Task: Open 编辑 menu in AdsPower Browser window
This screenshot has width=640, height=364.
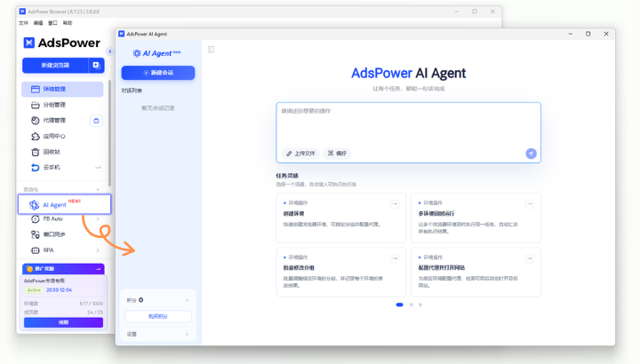Action: [x=38, y=23]
